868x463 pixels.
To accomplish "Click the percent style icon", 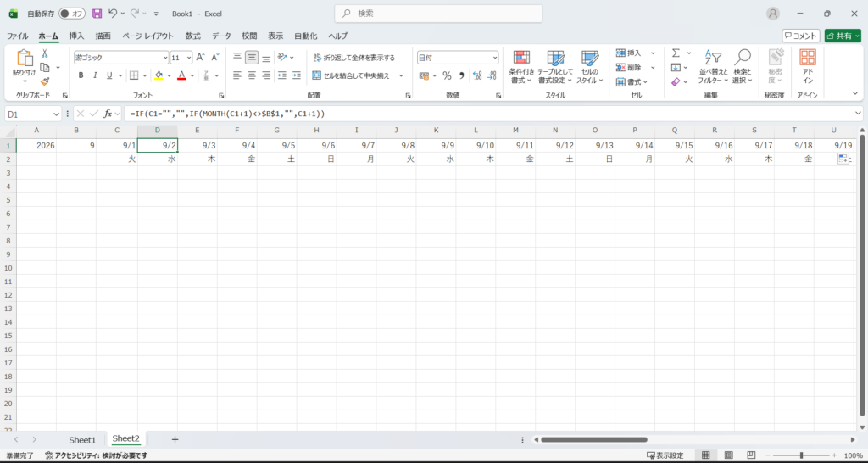I will (x=447, y=75).
